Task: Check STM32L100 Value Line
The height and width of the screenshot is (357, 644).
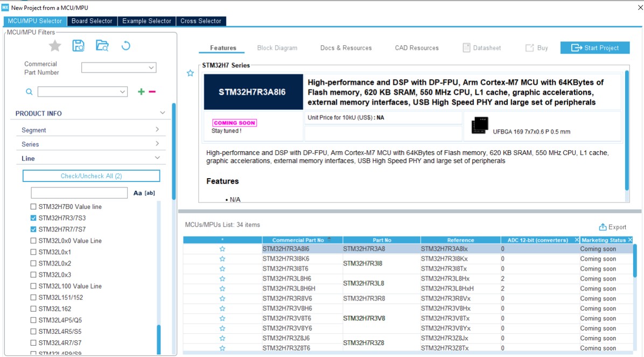Action: [33, 286]
